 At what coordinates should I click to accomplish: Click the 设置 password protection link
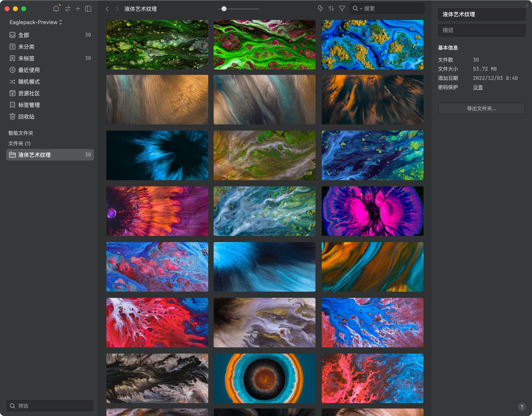[478, 87]
